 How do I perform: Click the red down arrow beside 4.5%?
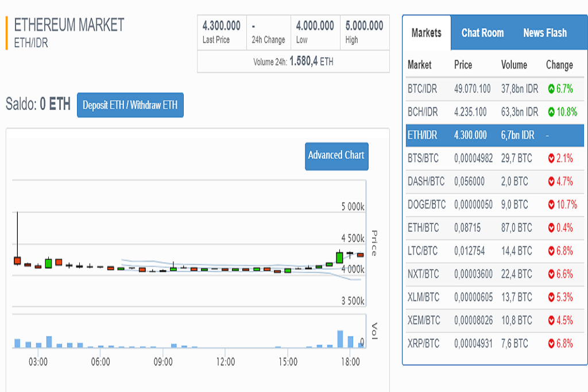tap(551, 320)
